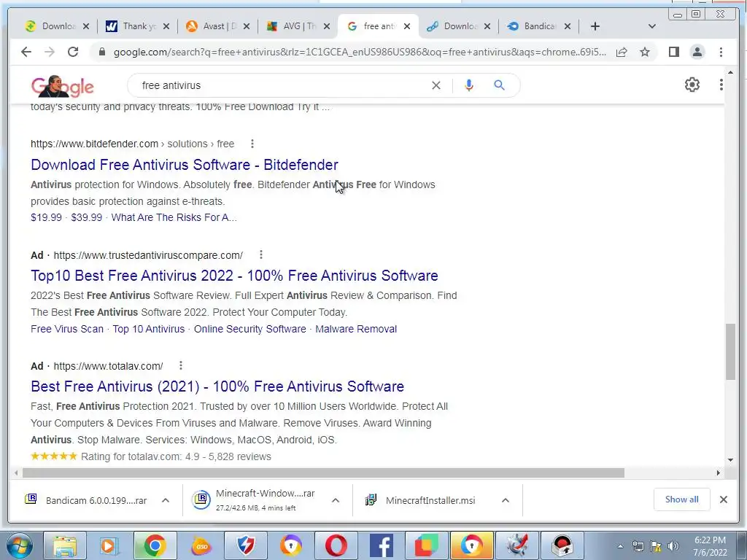Click the horizontal scrollbar thumb
The width and height of the screenshot is (747, 560).
323,472
